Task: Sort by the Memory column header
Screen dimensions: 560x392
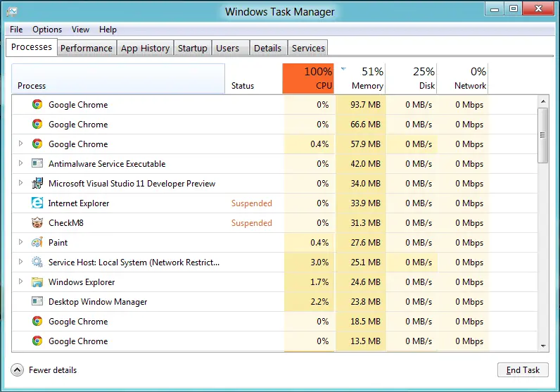Action: tap(359, 78)
